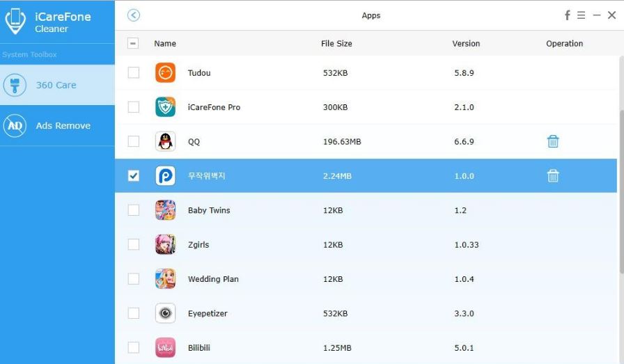Image resolution: width=624 pixels, height=364 pixels.
Task: Open 360 Care in sidebar
Action: coord(57,85)
